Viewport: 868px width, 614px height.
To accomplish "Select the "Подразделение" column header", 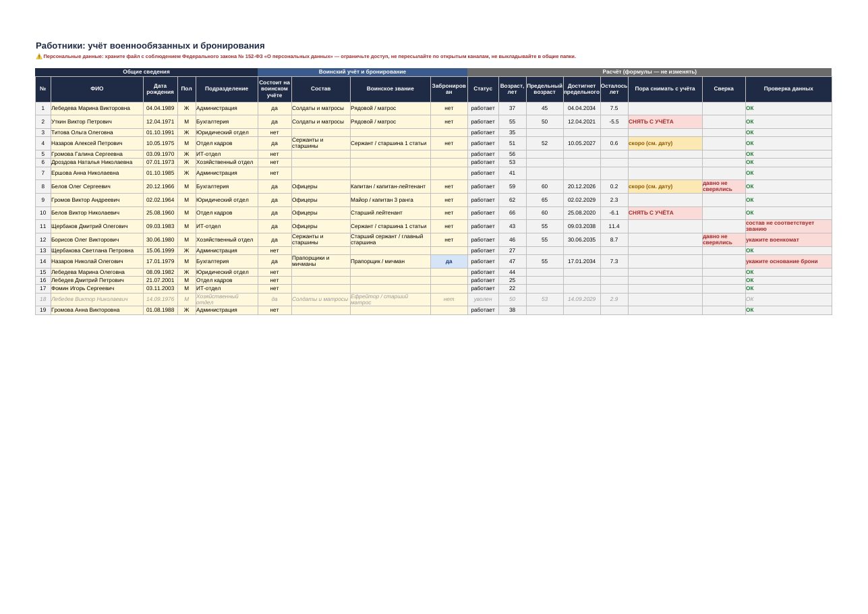I will point(227,89).
